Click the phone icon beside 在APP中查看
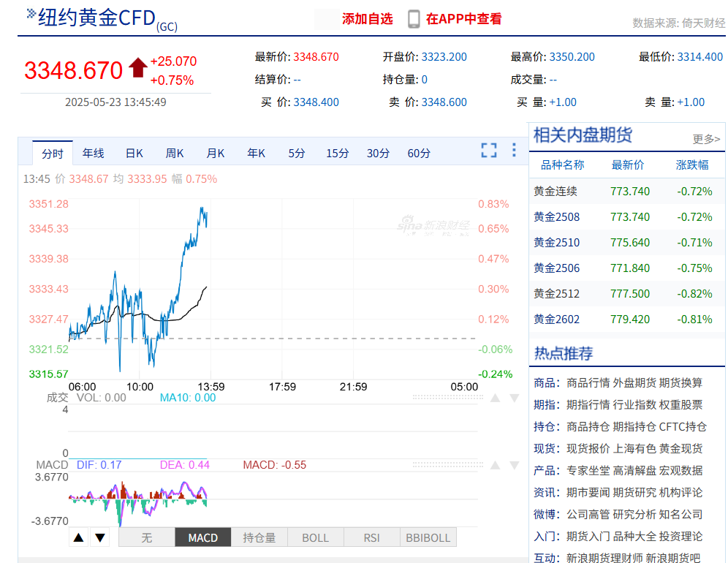Screen dimensions: 728x563 click(413, 19)
